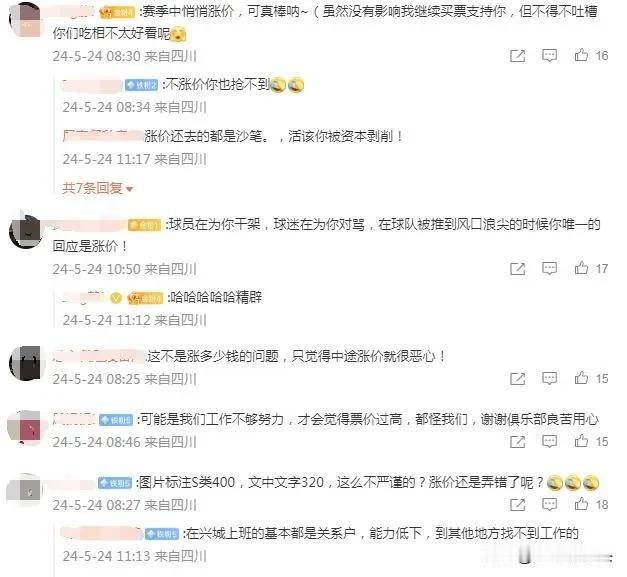Open avatar of the 08:27 commenter
This screenshot has height=577, width=627.
tap(24, 491)
